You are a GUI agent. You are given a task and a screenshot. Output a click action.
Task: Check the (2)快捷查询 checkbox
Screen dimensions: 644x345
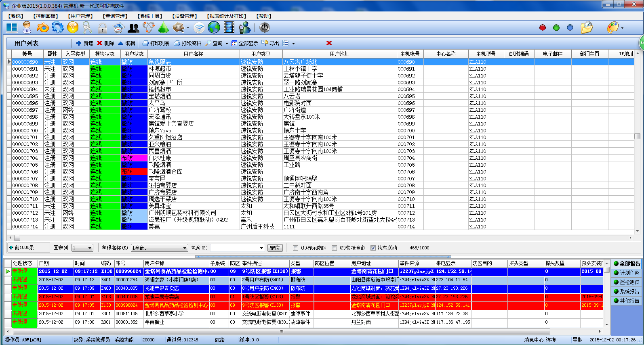pos(334,248)
